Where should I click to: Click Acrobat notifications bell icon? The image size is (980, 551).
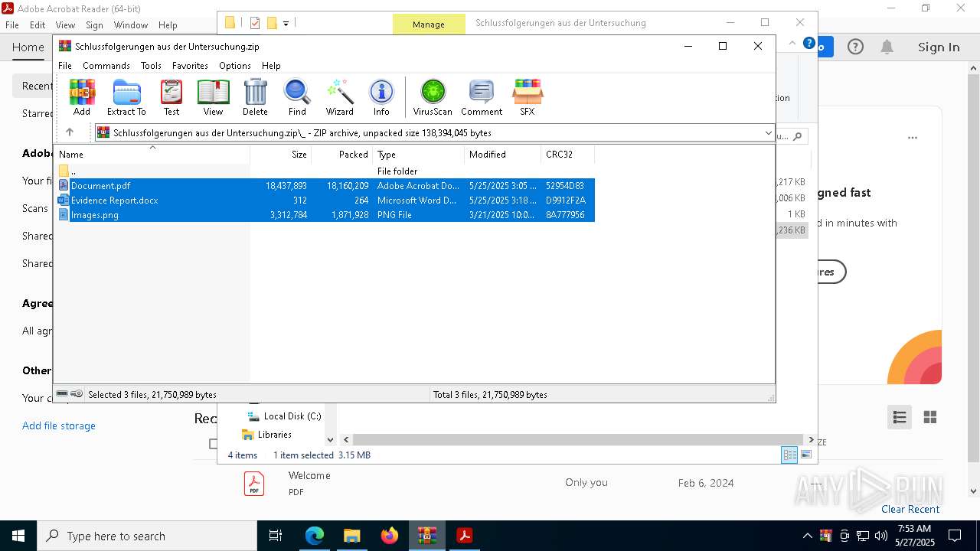(x=887, y=47)
